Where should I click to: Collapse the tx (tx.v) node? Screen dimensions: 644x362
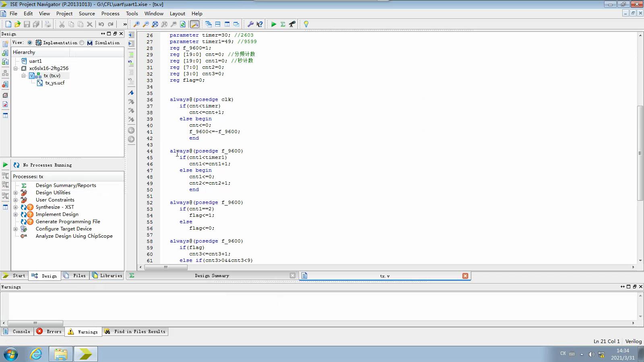point(23,76)
